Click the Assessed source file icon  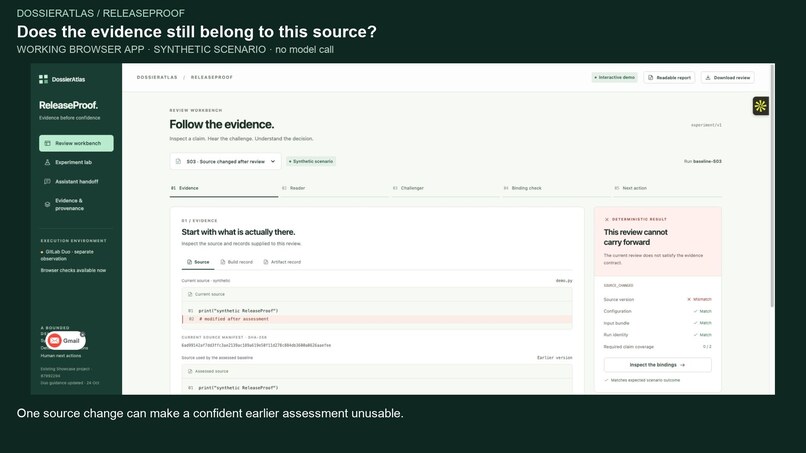(x=190, y=371)
